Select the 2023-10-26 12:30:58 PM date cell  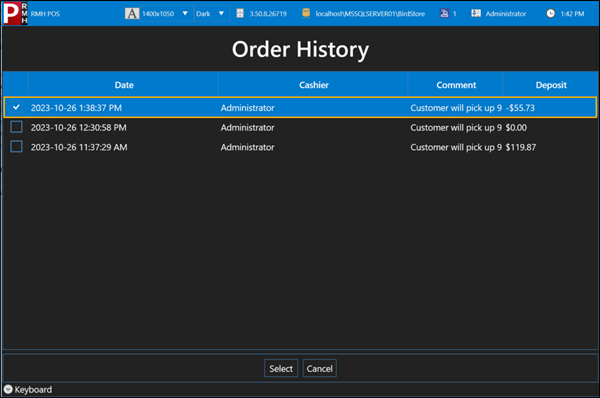(x=78, y=127)
